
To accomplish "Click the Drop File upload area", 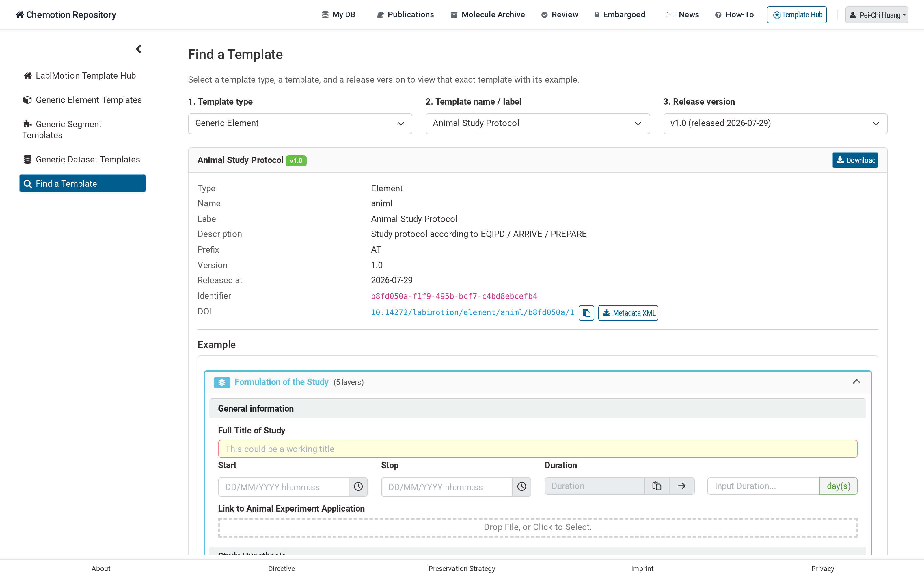I will [x=538, y=527].
